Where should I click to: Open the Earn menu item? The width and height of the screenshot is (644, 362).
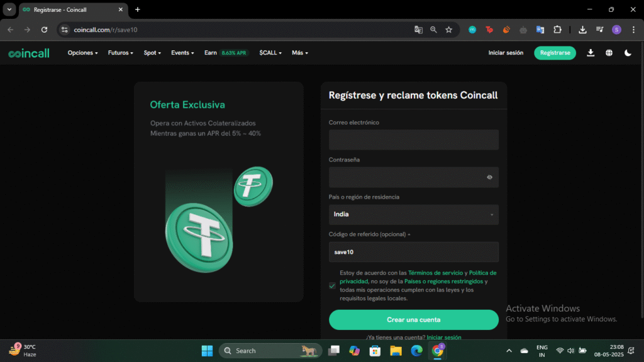click(x=210, y=53)
